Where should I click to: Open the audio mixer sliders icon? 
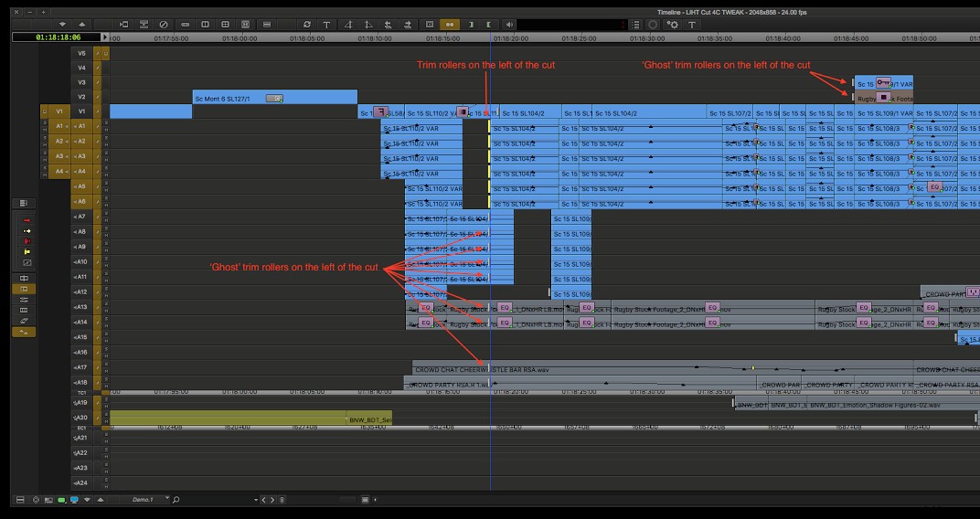pyautogui.click(x=24, y=300)
